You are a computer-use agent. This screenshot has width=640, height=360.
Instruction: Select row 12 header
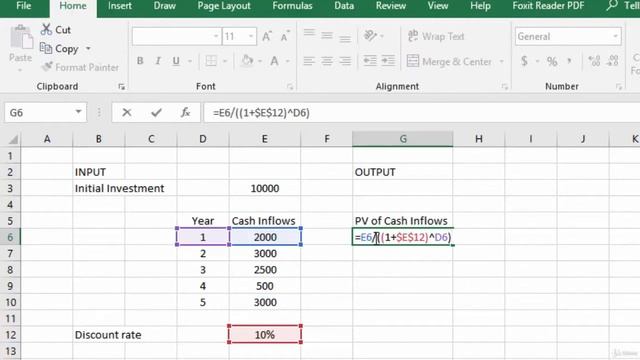(11, 335)
